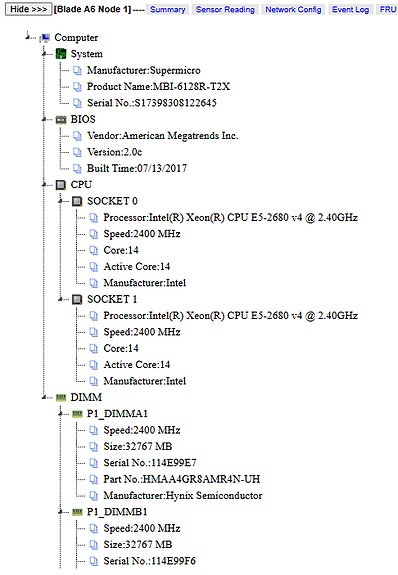The height and width of the screenshot is (575, 398).
Task: Select the P1_DIMMA1 label
Action: coord(117,414)
